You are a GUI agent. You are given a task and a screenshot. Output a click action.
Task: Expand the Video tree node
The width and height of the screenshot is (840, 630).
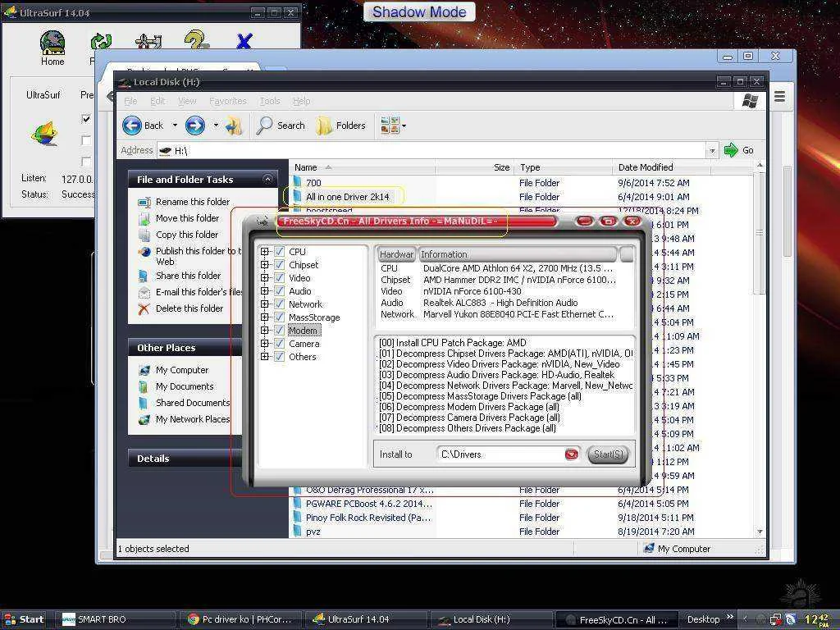[x=265, y=277]
